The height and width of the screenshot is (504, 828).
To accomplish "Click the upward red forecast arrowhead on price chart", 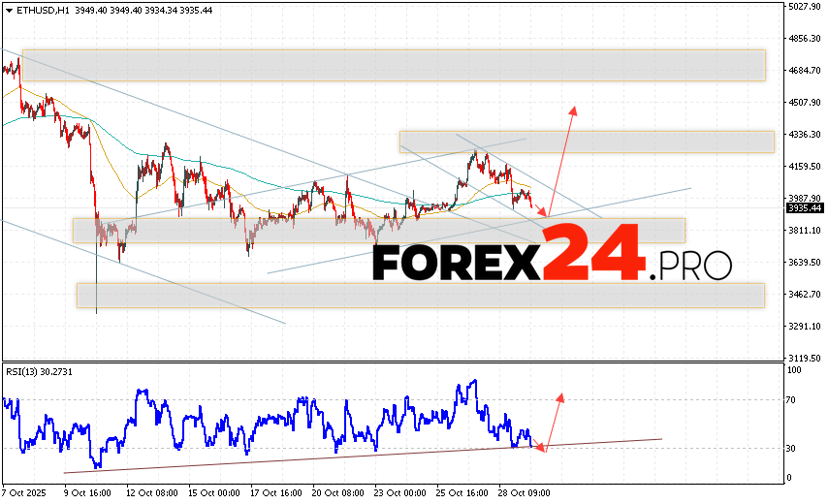I will pos(573,110).
